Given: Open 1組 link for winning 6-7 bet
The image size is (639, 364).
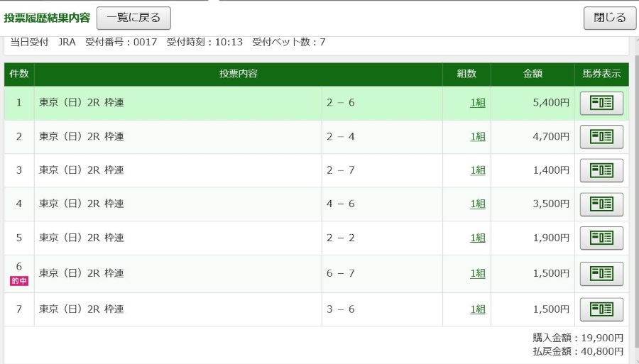Looking at the screenshot, I should 478,273.
